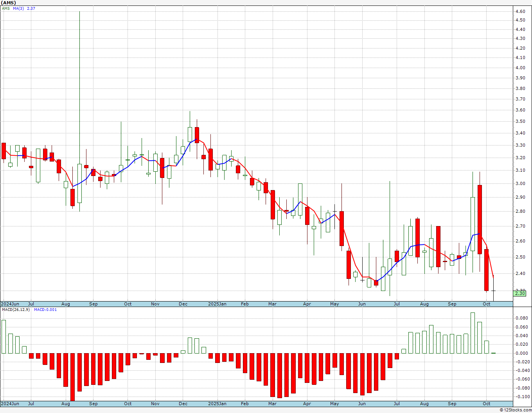Click 2024Jun on the price chart date axis
This screenshot has height=413, width=532.
(x=10, y=304)
